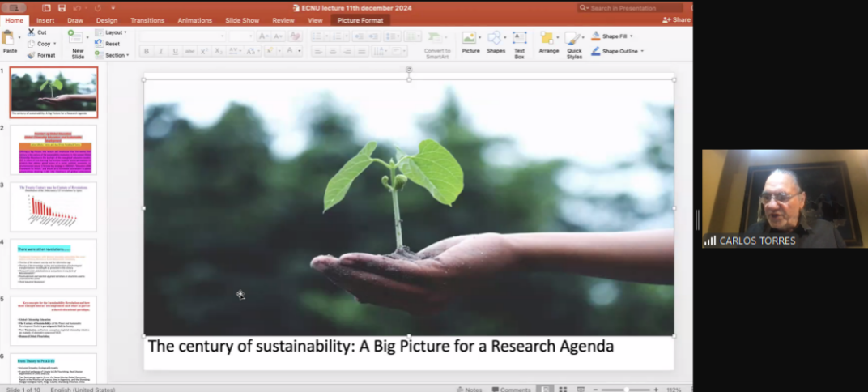Toggle Subscript formatting
Viewport: 868px width, 392px height.
pyautogui.click(x=219, y=52)
